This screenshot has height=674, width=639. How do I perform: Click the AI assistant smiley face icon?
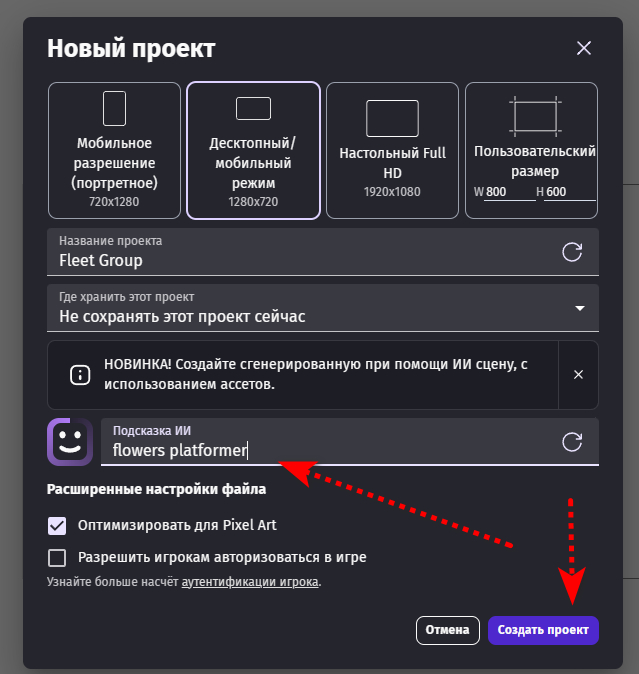click(x=70, y=442)
